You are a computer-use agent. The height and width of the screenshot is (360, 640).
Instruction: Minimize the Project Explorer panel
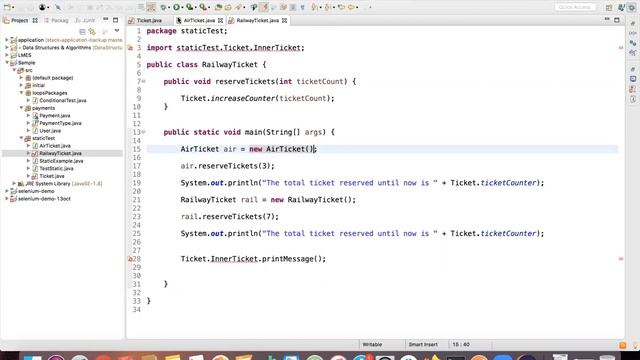[106, 20]
